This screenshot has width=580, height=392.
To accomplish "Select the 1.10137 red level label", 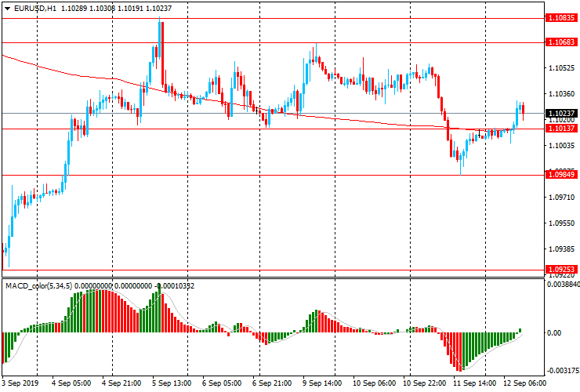I will click(x=563, y=129).
